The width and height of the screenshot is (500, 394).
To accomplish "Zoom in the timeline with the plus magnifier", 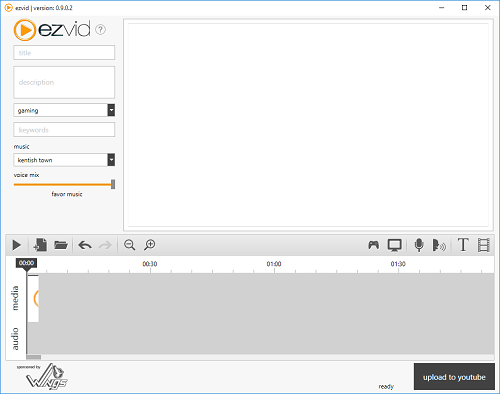I will click(150, 245).
